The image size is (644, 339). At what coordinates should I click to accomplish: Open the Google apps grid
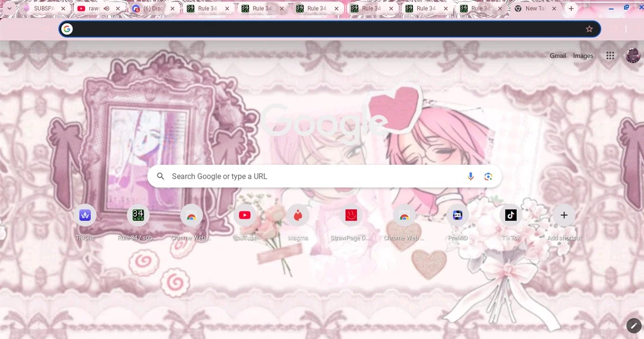tap(610, 56)
